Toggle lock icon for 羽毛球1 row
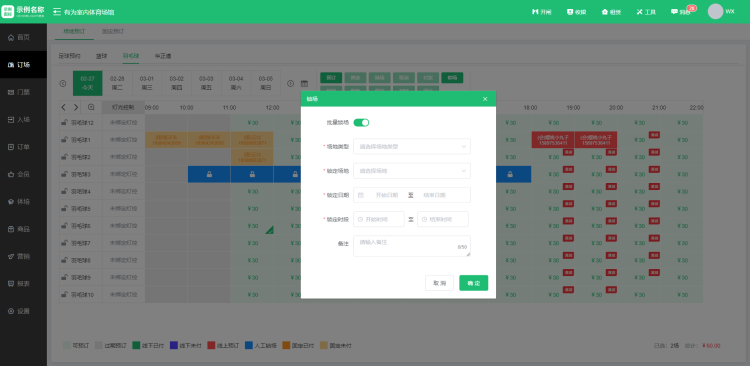The width and height of the screenshot is (750, 366). pos(64,140)
